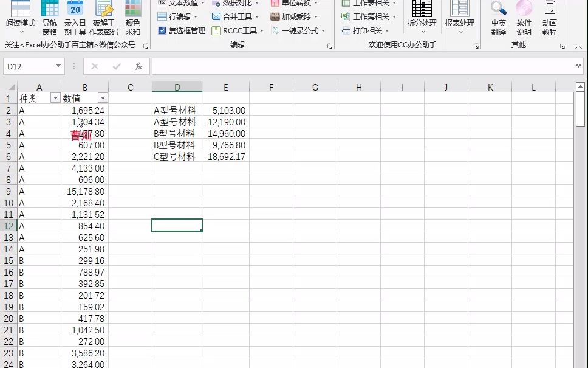Open the filter dropdown on 数值 column

(x=103, y=97)
